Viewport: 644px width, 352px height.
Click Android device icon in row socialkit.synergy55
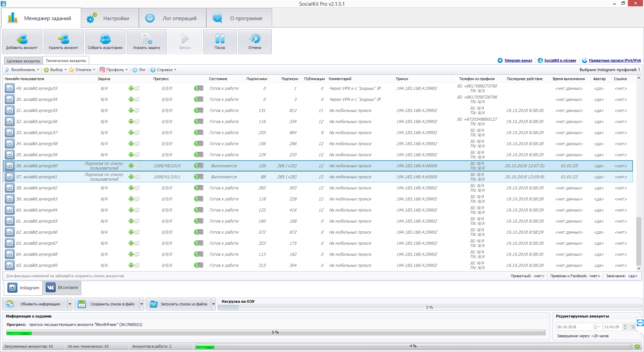pos(131,111)
